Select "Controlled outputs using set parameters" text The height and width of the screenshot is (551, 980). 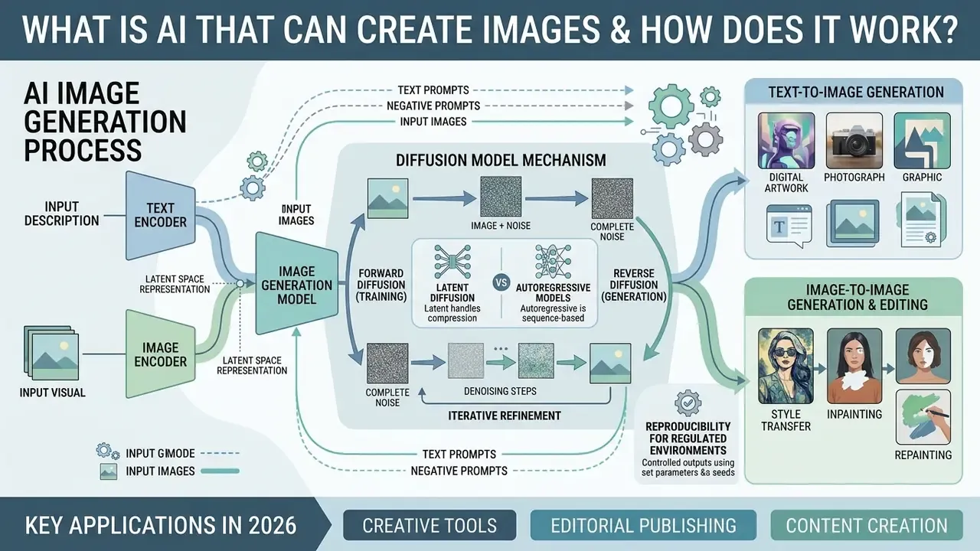point(688,468)
